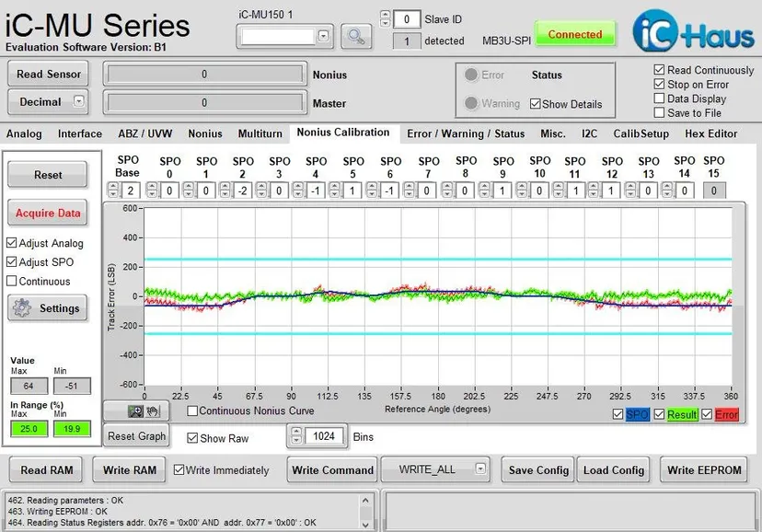Click the SPO 4 value field
Screen dimensions: 762x532
[x=316, y=191]
